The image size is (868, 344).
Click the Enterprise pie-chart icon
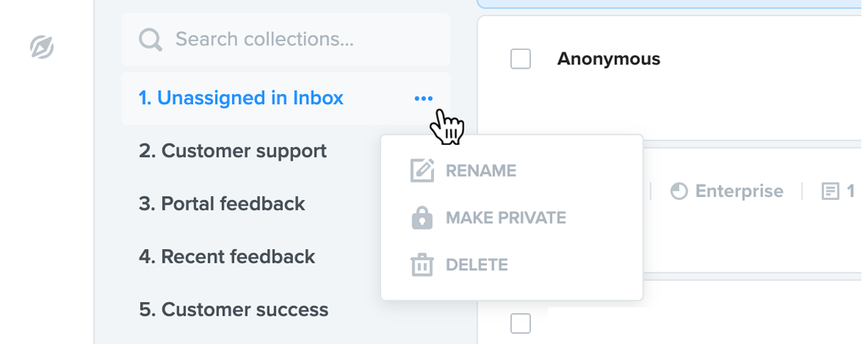(x=678, y=191)
